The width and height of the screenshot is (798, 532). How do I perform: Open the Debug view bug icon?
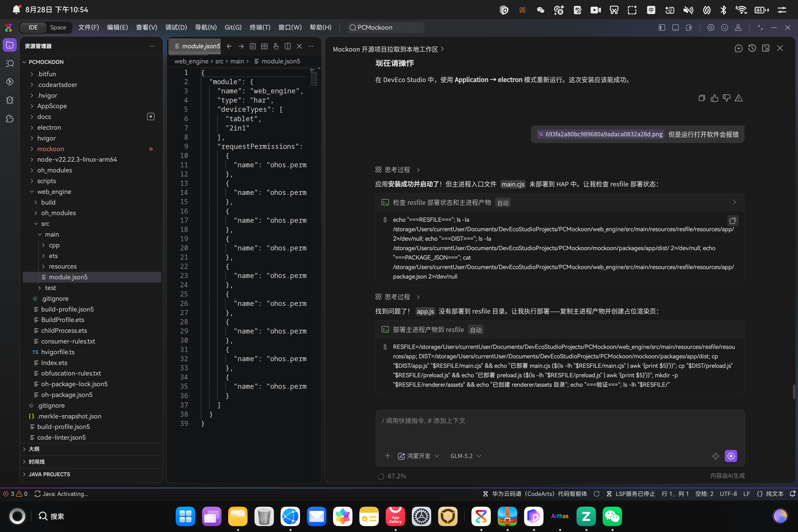(10, 100)
